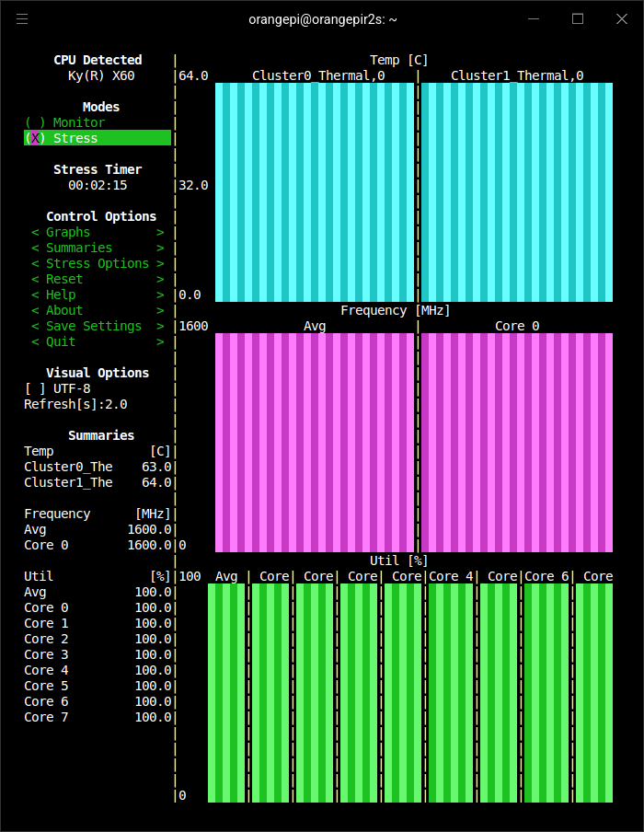Click the Util Avg 100.0 summary row
This screenshot has width=644, height=832.
pyautogui.click(x=98, y=592)
